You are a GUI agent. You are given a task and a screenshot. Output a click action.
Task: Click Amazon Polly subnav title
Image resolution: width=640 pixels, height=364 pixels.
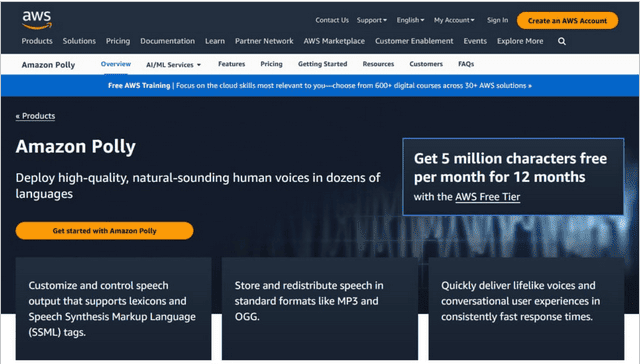tap(48, 65)
